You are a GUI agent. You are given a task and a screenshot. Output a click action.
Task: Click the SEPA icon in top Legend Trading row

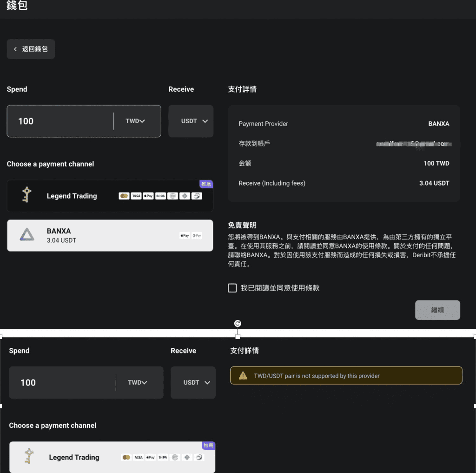[160, 196]
